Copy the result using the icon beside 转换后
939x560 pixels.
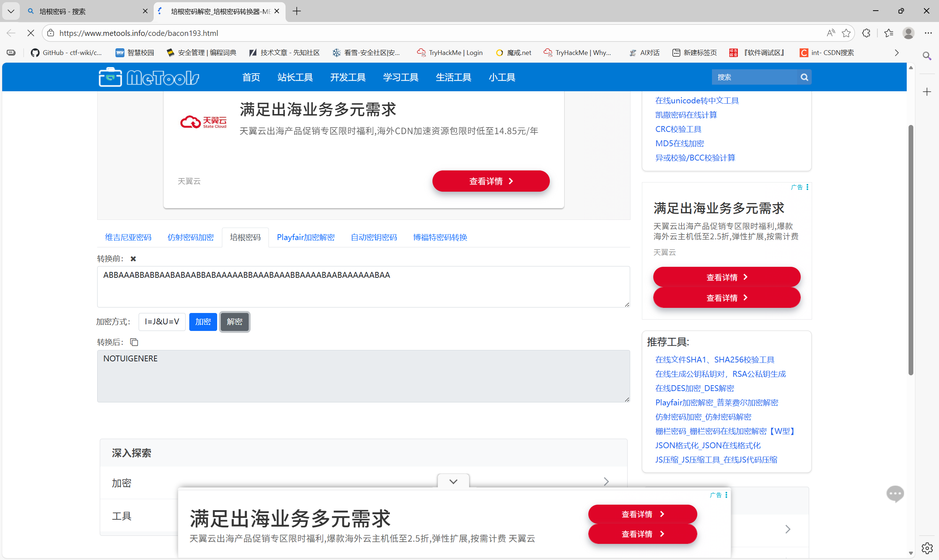(134, 342)
